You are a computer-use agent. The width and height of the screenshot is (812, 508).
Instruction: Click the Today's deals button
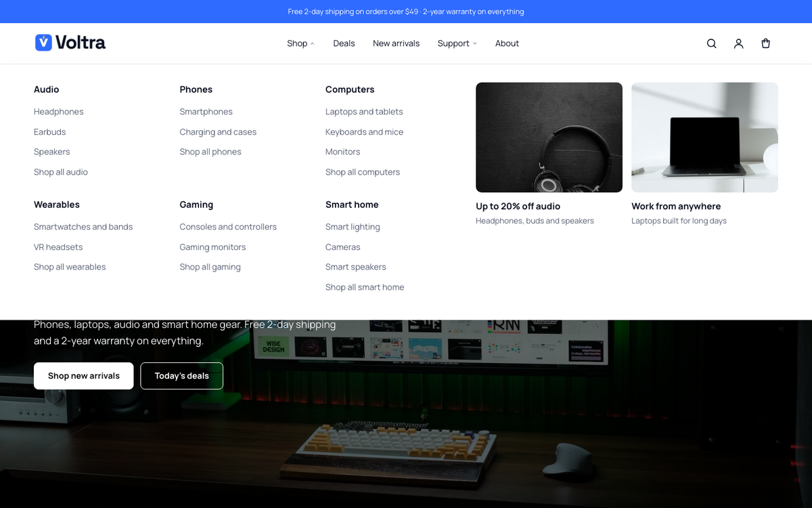pyautogui.click(x=181, y=376)
